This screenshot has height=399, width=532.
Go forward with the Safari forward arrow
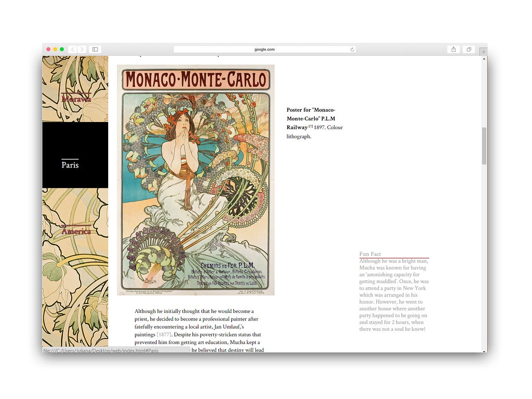[82, 49]
